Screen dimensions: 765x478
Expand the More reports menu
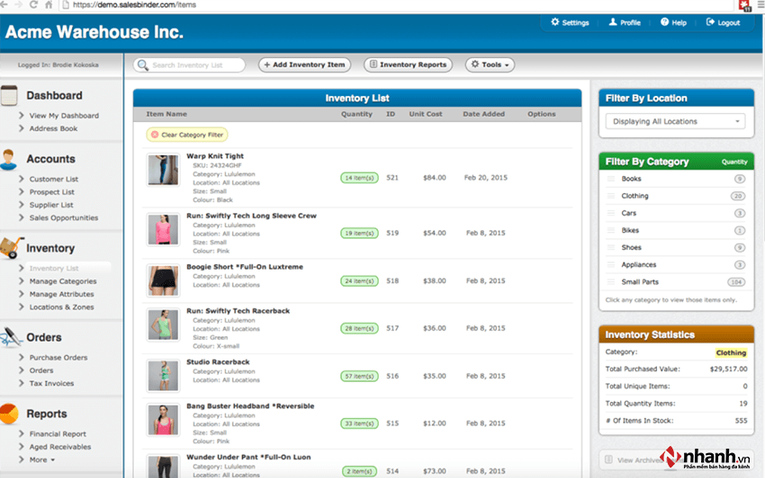tap(42, 459)
